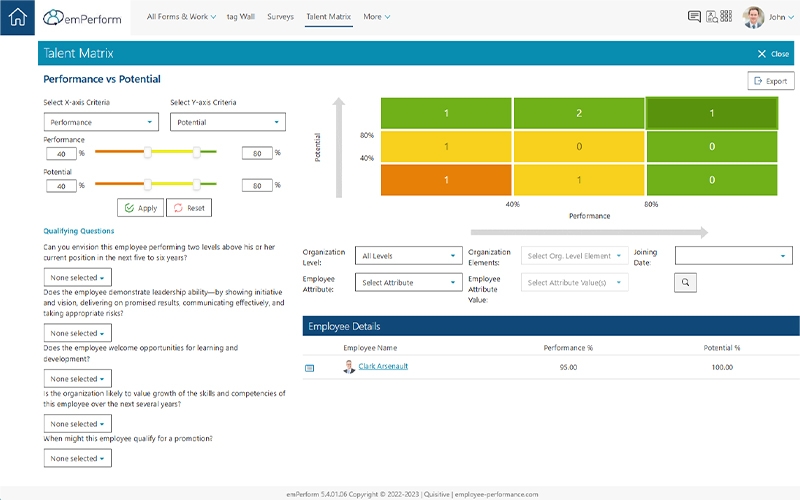Open the employee search icon in header

coord(711,17)
